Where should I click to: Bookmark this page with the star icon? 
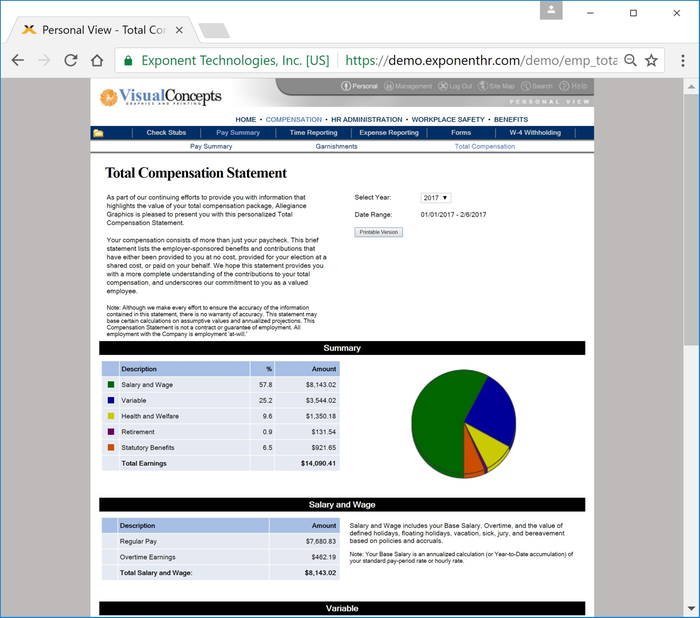[x=651, y=60]
